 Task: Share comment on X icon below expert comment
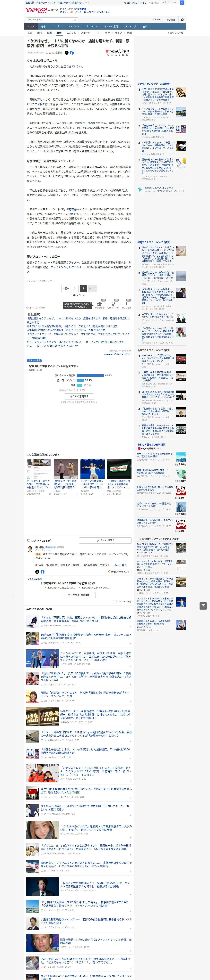point(37,572)
